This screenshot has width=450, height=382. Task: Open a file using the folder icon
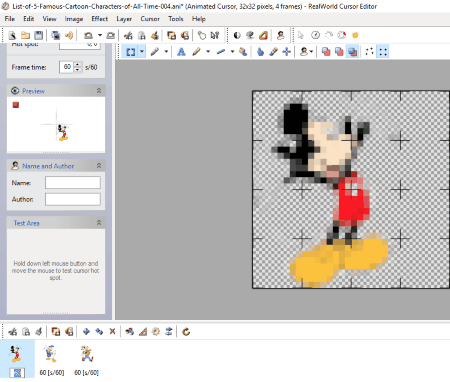pyautogui.click(x=25, y=35)
